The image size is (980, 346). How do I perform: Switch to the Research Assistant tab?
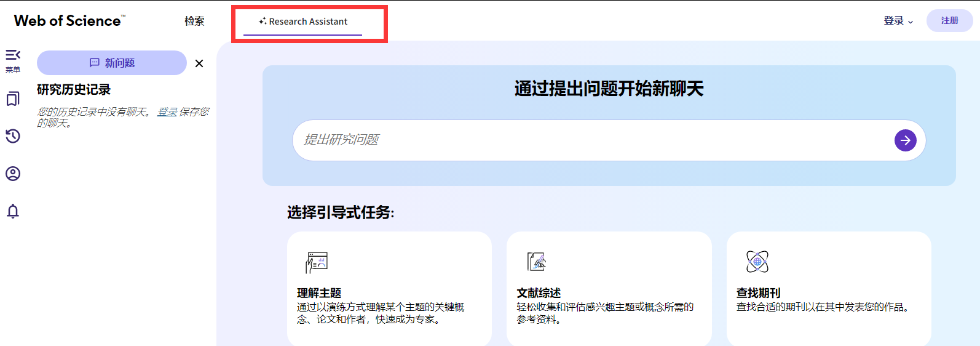tap(303, 22)
